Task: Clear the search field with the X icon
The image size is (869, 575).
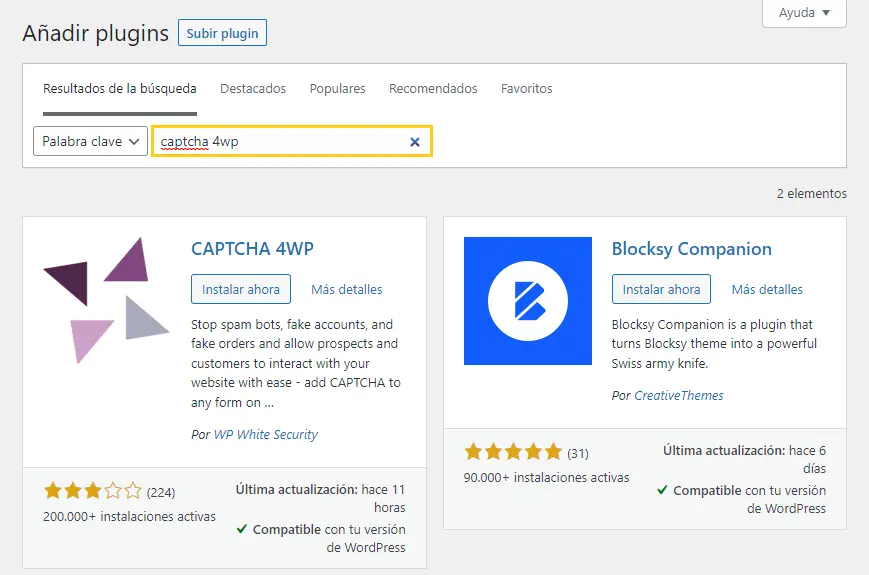Action: tap(415, 142)
